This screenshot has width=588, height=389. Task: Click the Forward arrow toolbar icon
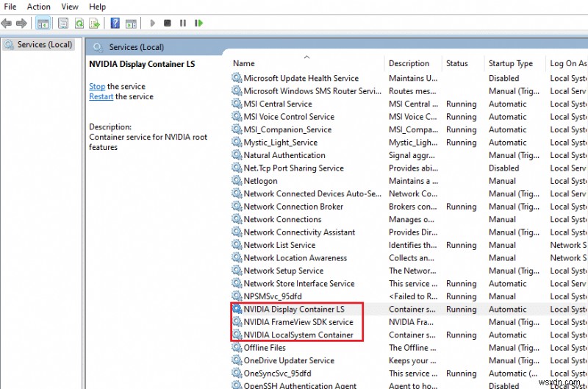point(21,24)
